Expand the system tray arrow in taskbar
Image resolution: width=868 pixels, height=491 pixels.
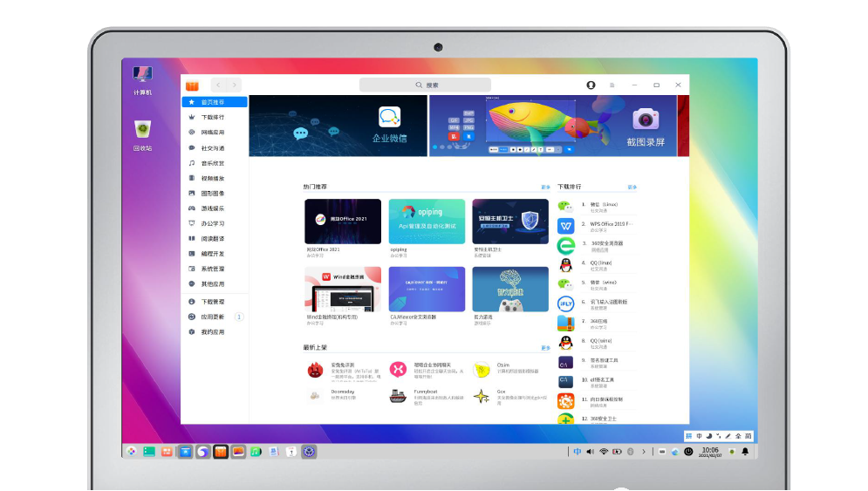coord(644,452)
